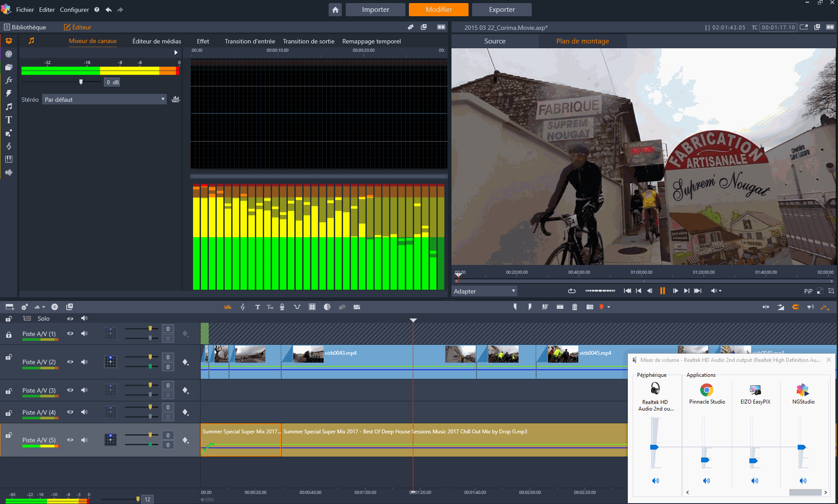
Task: Expand the storyboard view dropdown
Action: [x=10, y=307]
